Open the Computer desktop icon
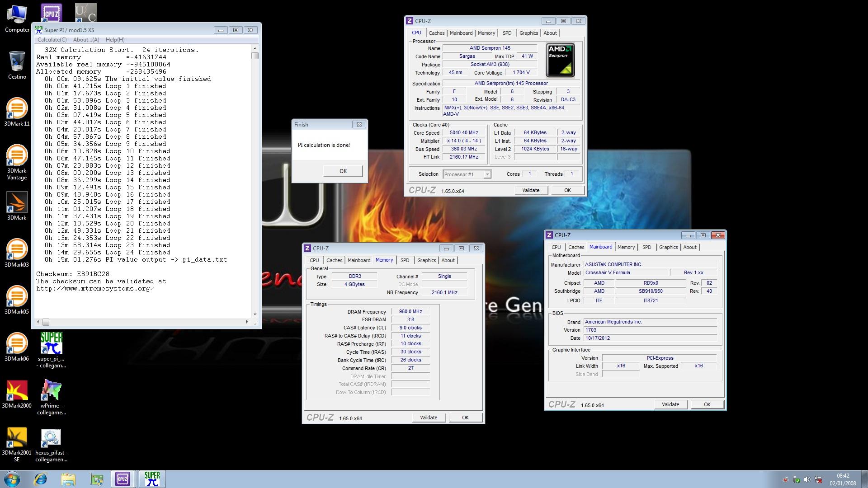 pos(17,18)
